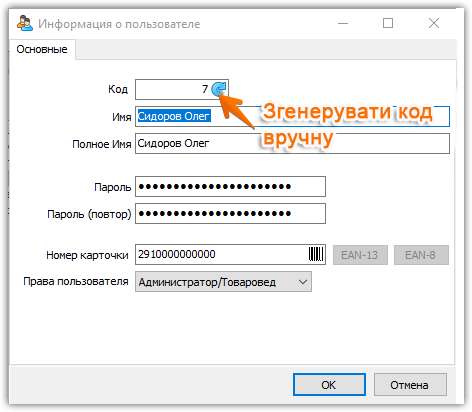Click the Информация о пользователе title text
Viewport: 472px width, 412px height.
pos(119,24)
